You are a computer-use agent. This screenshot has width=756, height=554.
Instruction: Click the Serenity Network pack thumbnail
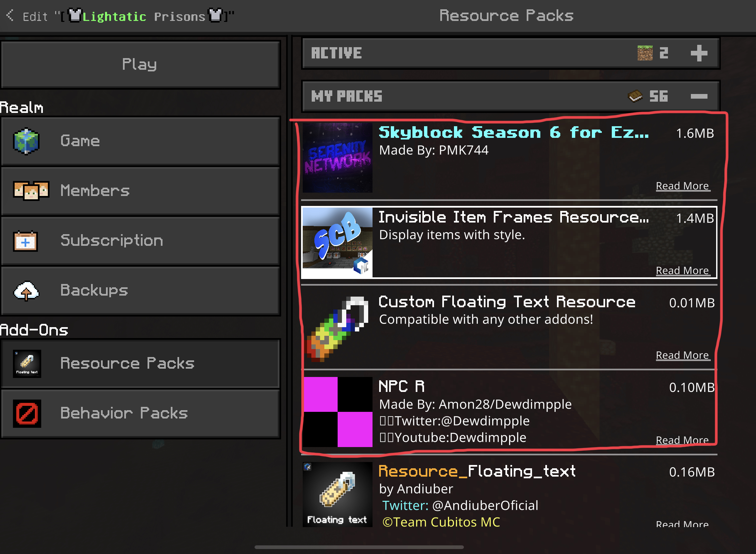tap(337, 157)
